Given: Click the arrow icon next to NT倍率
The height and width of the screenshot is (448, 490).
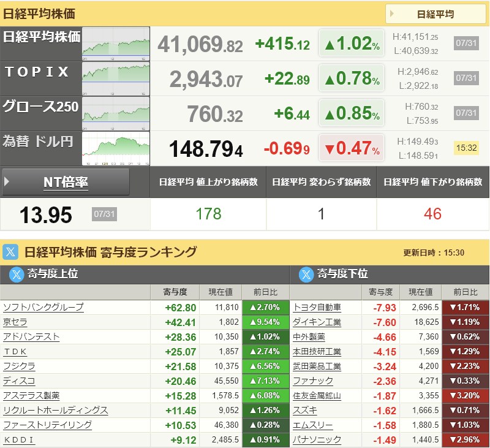Looking at the screenshot, I should (7, 181).
